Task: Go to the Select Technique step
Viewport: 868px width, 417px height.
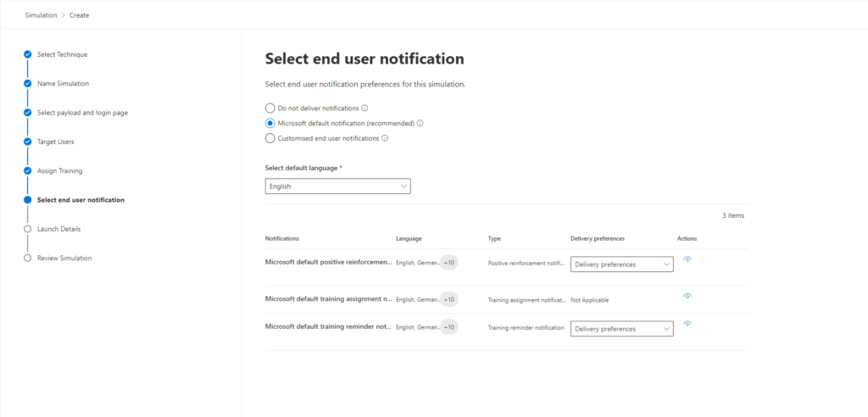Action: [x=62, y=54]
